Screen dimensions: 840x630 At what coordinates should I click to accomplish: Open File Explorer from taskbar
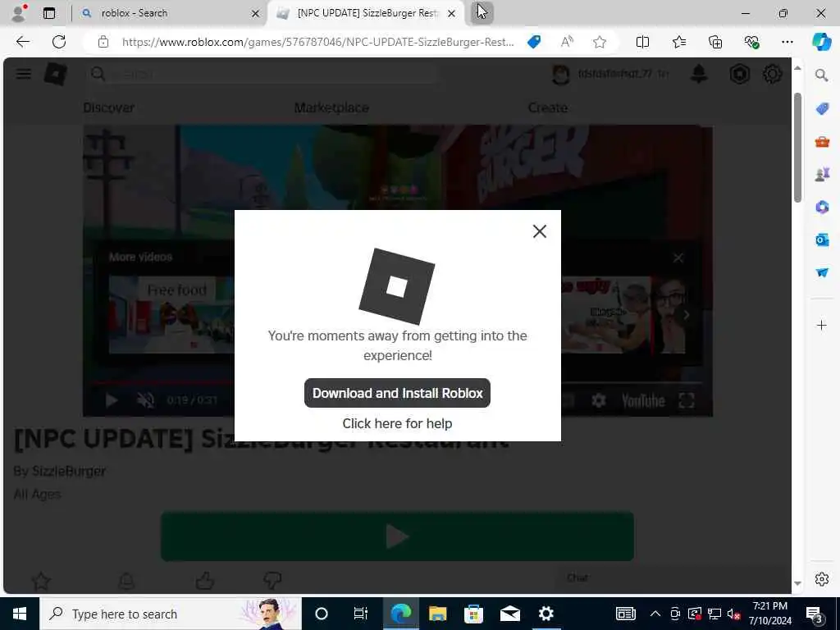pos(437,614)
